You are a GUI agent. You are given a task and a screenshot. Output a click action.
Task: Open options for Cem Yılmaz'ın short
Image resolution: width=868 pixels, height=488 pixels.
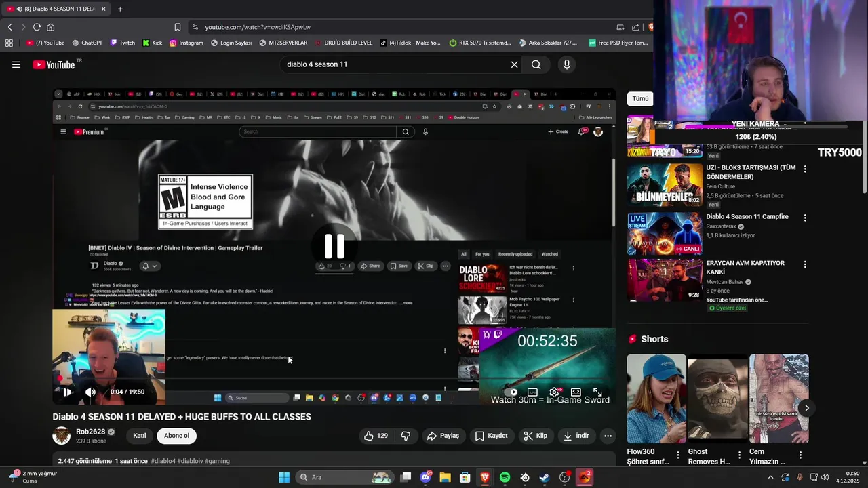click(800, 455)
